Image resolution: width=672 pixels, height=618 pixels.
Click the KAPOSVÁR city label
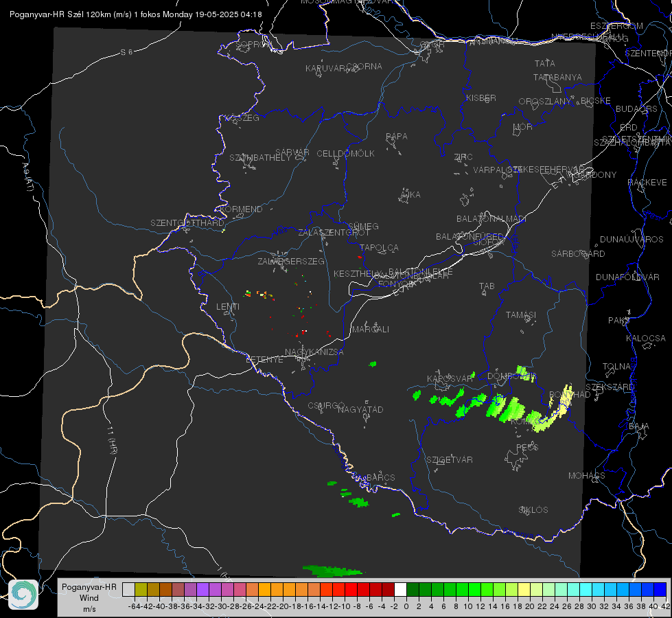[x=450, y=378]
